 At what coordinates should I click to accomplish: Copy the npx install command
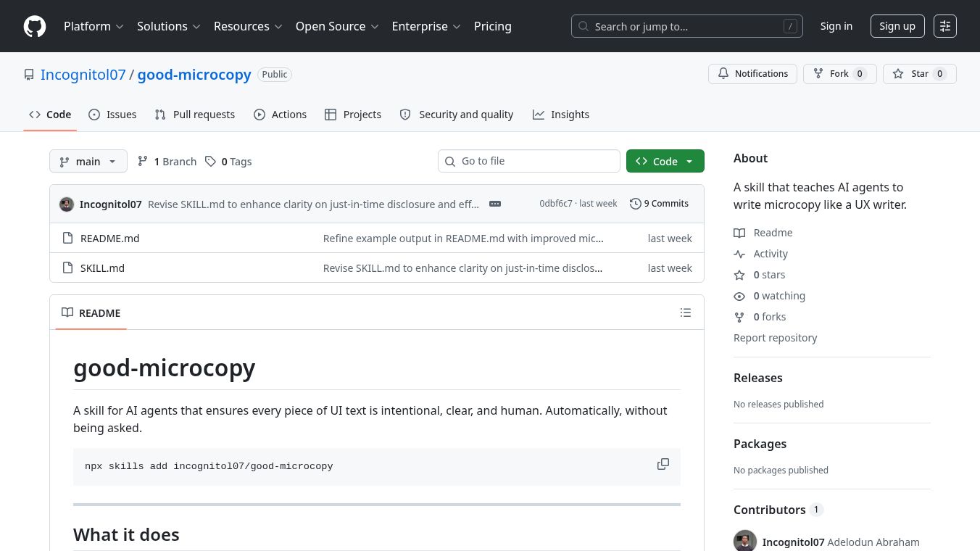pos(663,464)
